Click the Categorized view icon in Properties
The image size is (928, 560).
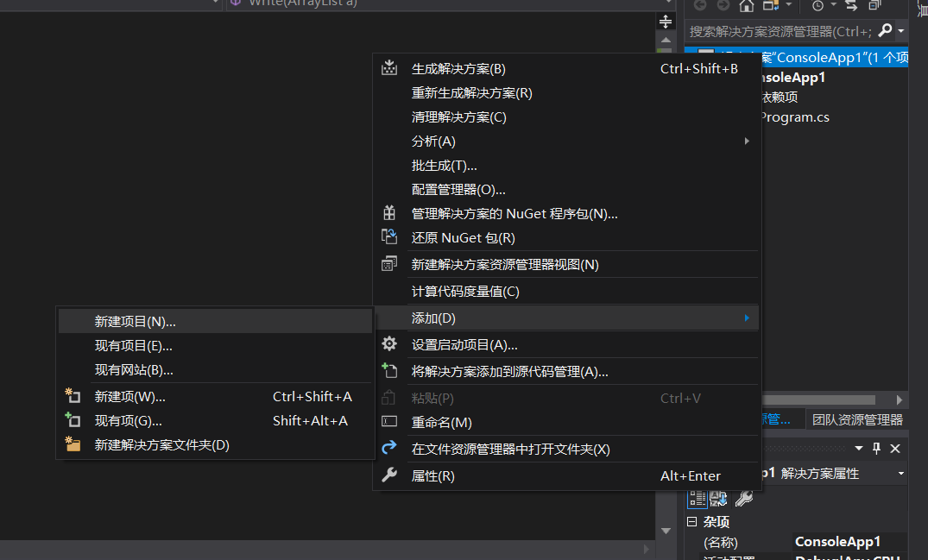coord(698,499)
